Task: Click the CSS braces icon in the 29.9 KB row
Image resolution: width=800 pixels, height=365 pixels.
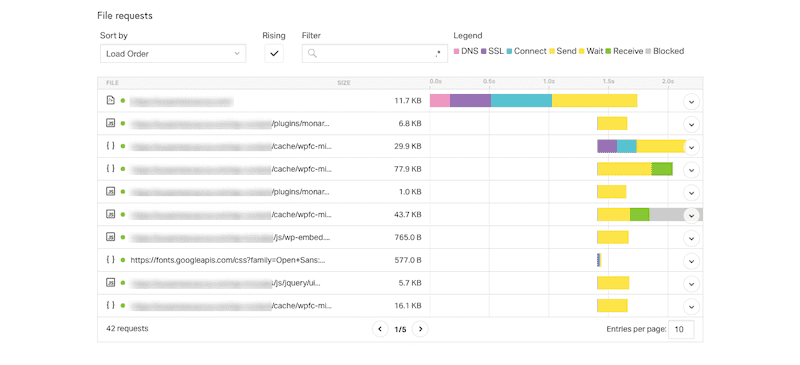Action: point(110,146)
